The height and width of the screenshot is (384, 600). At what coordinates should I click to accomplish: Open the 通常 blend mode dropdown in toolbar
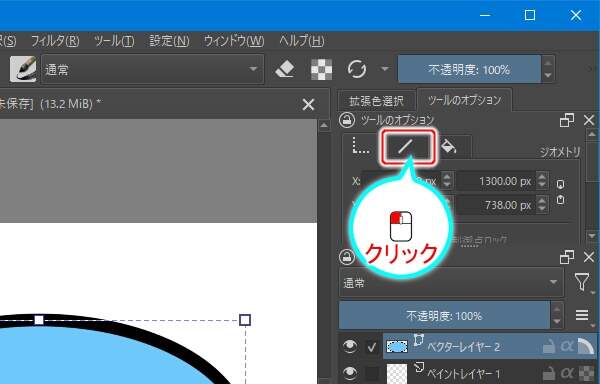(x=152, y=69)
